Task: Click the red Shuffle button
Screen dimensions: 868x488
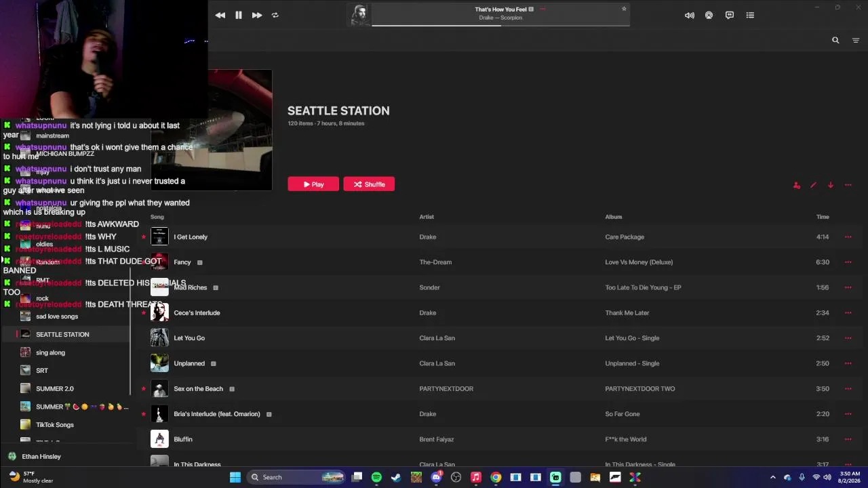Action: point(369,184)
